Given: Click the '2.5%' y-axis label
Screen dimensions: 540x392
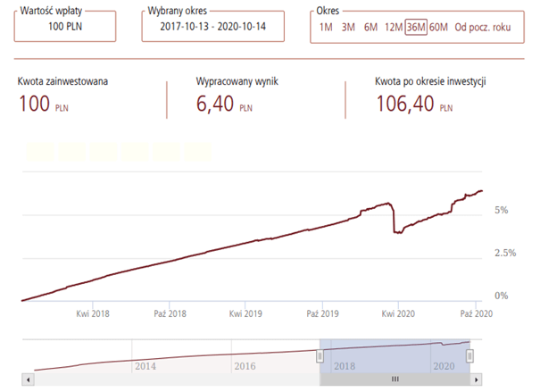Looking at the screenshot, I should pyautogui.click(x=505, y=254).
